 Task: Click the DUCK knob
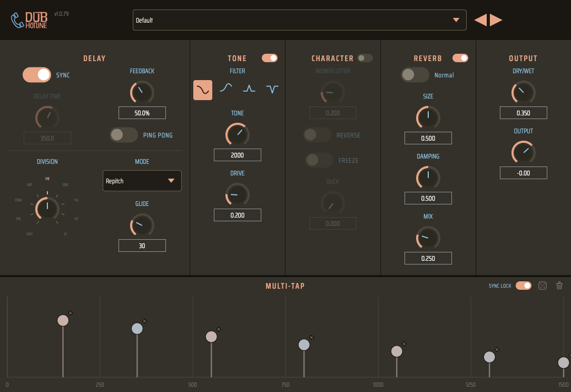point(332,203)
